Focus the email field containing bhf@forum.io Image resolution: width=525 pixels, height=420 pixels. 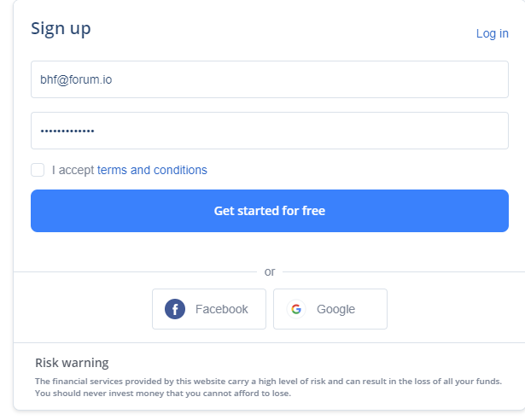pyautogui.click(x=270, y=79)
